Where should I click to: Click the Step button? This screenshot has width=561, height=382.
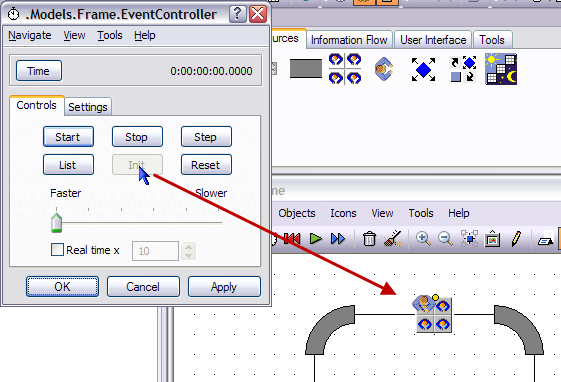pyautogui.click(x=206, y=137)
